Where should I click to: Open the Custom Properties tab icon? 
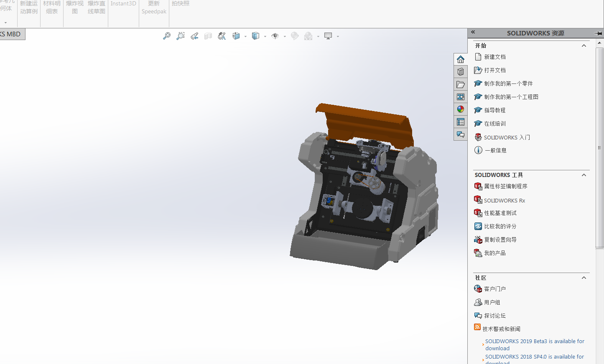pos(460,122)
